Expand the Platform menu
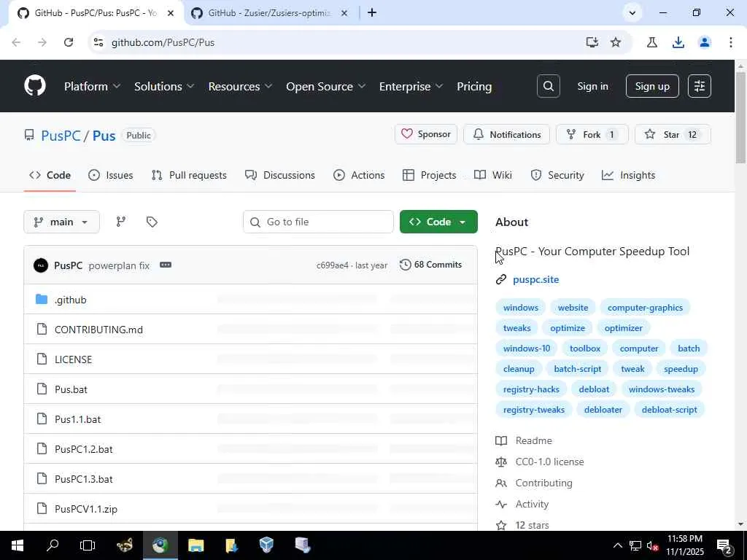This screenshot has width=747, height=560. 93,87
